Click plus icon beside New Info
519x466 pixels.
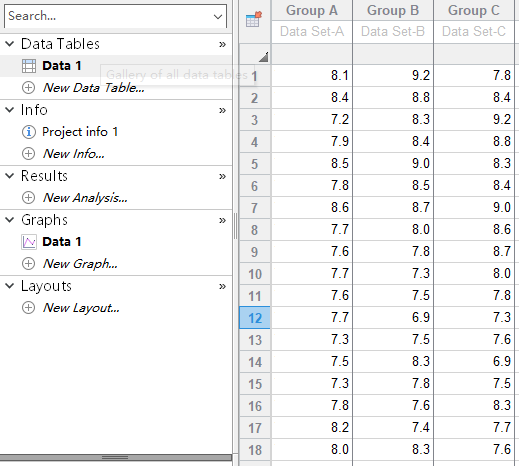(x=28, y=154)
